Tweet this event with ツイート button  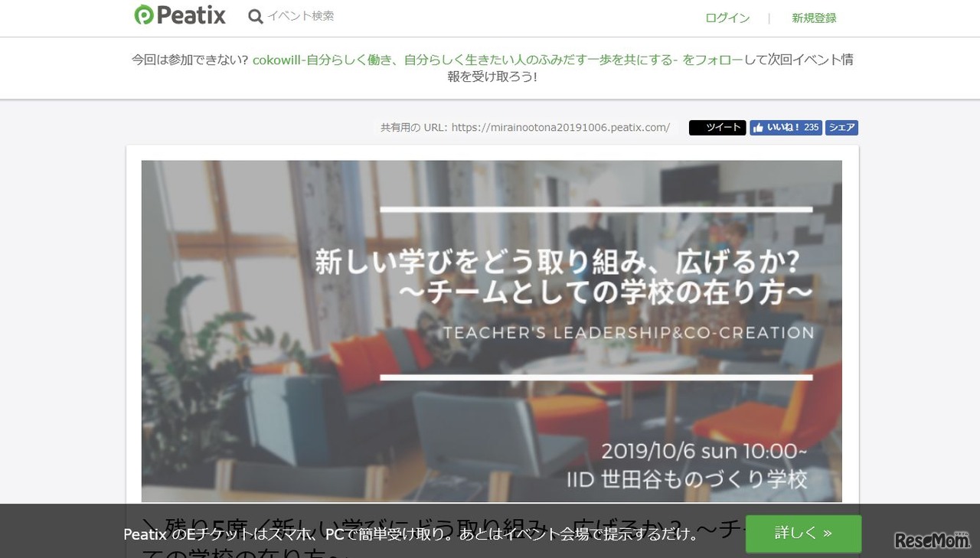717,128
